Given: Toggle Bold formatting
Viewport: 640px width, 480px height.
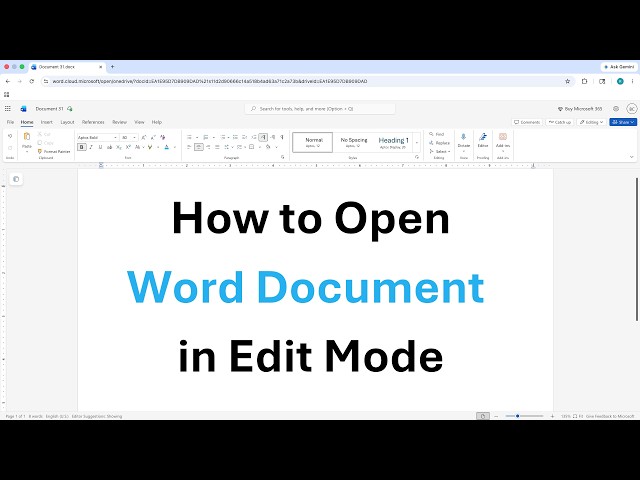Looking at the screenshot, I should (x=82, y=147).
